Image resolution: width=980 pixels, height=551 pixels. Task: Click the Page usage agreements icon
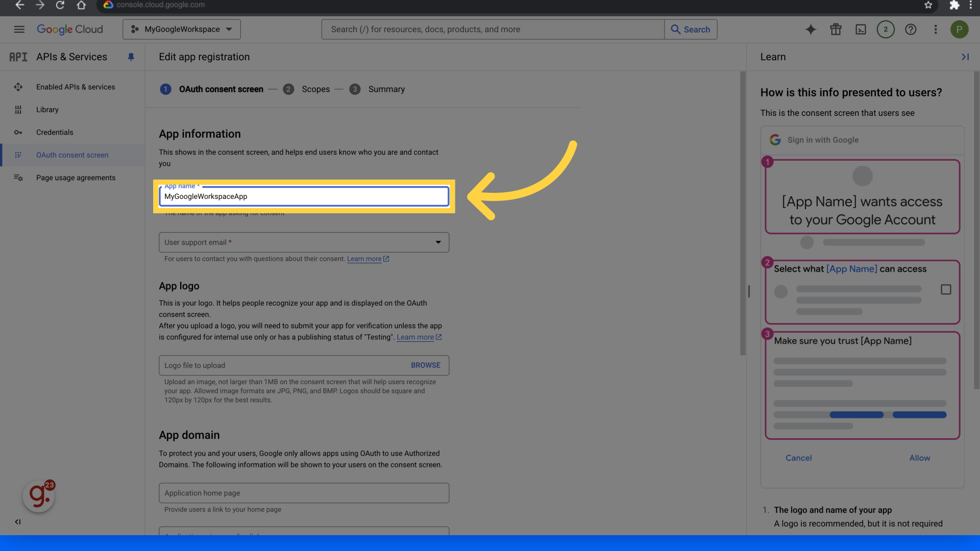pos(18,178)
